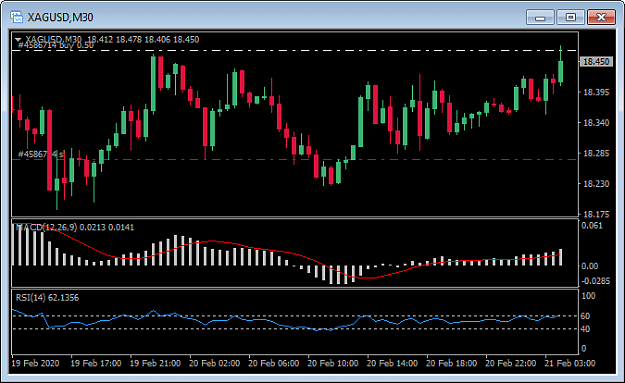The image size is (625, 383).
Task: Click the MACD scale value 0.061
Action: [x=592, y=226]
